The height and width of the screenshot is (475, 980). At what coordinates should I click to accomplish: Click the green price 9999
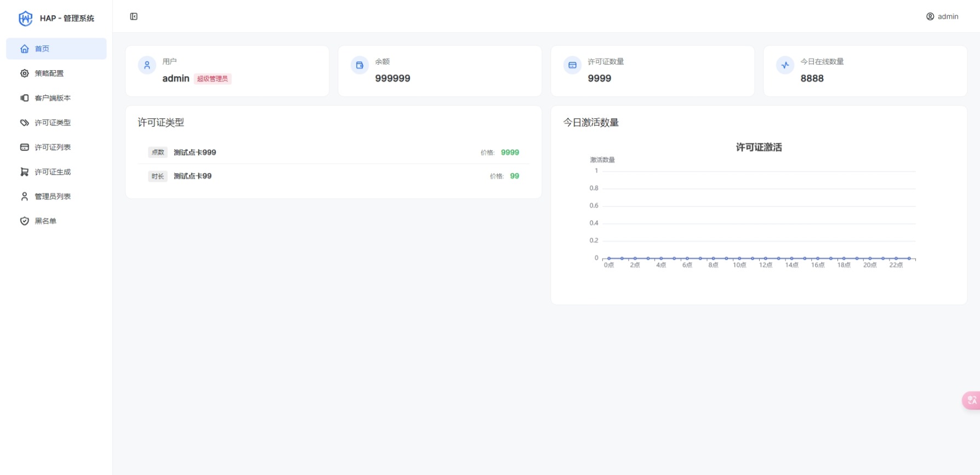(x=510, y=152)
